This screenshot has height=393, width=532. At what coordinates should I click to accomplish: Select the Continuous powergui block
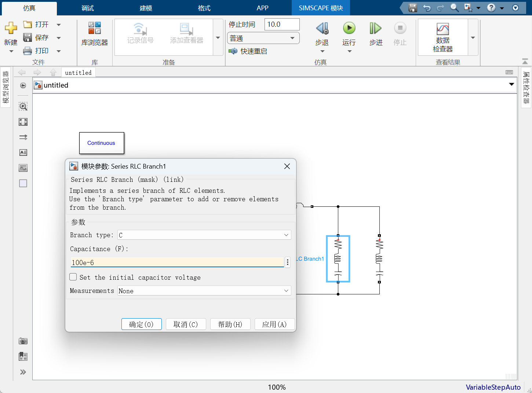click(x=102, y=143)
